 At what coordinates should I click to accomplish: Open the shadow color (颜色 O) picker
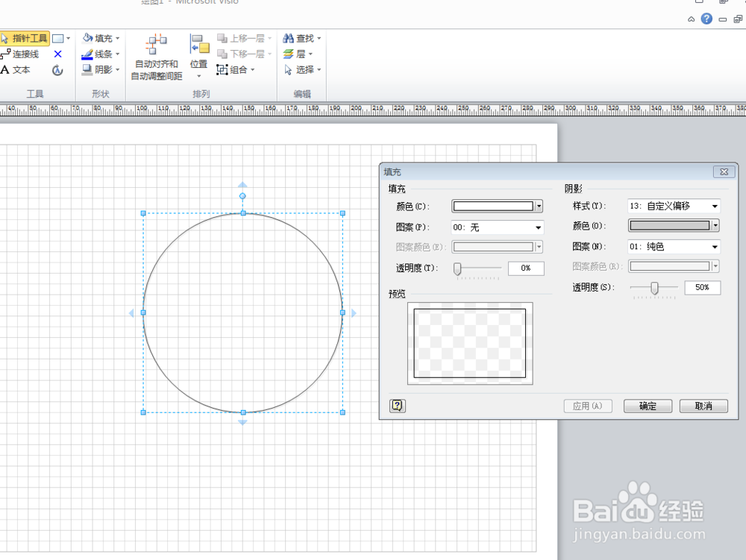pyautogui.click(x=674, y=225)
